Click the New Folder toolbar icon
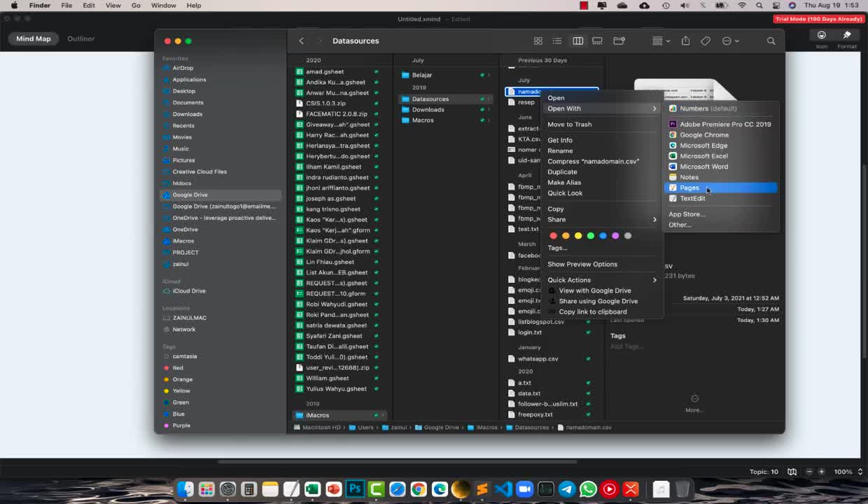Viewport: 868px width, 504px height. pyautogui.click(x=619, y=41)
